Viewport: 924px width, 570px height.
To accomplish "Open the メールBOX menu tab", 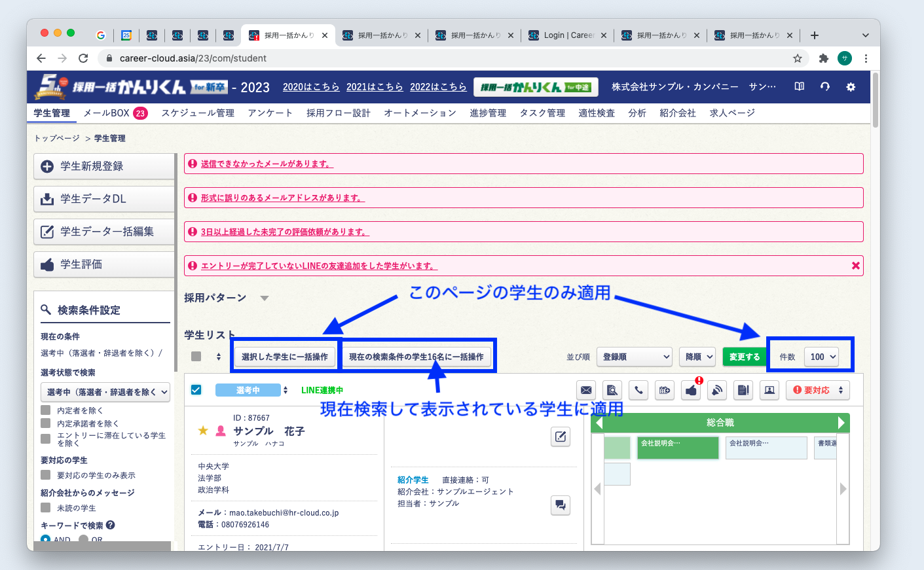I will tap(115, 113).
